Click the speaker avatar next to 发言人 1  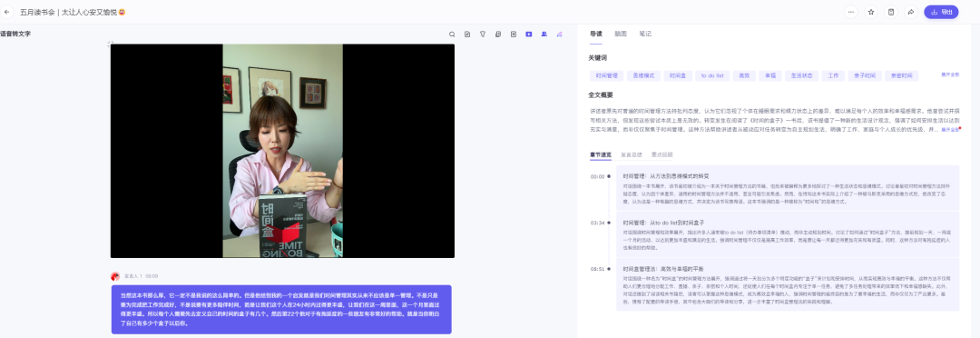(115, 276)
